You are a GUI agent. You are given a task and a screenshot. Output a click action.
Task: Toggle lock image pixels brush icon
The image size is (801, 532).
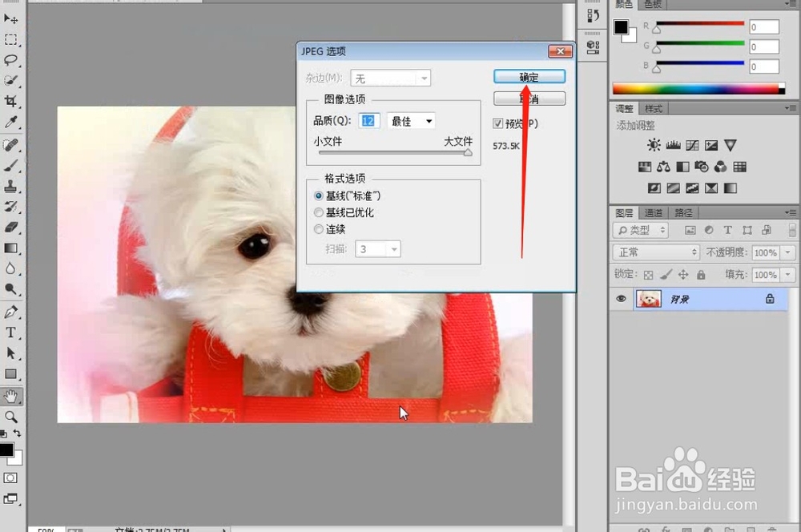pyautogui.click(x=666, y=275)
